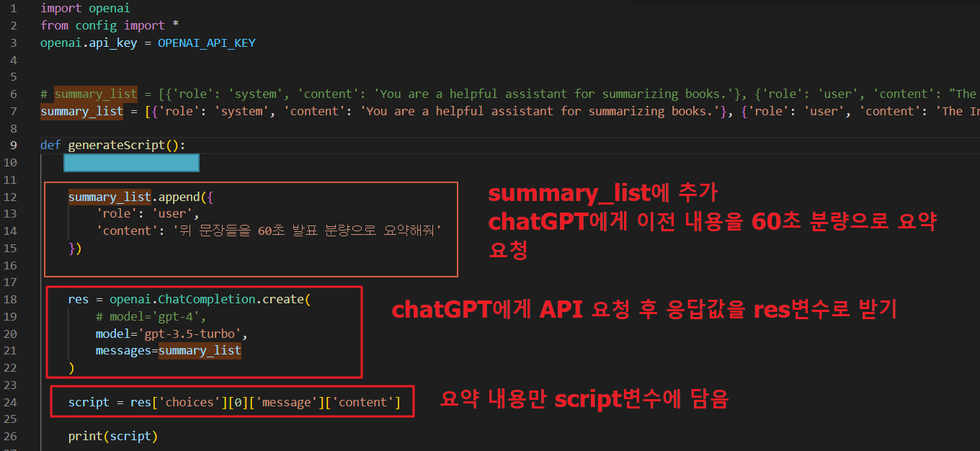980x451 pixels.
Task: Click line number 3 in the gutter
Action: (14, 43)
